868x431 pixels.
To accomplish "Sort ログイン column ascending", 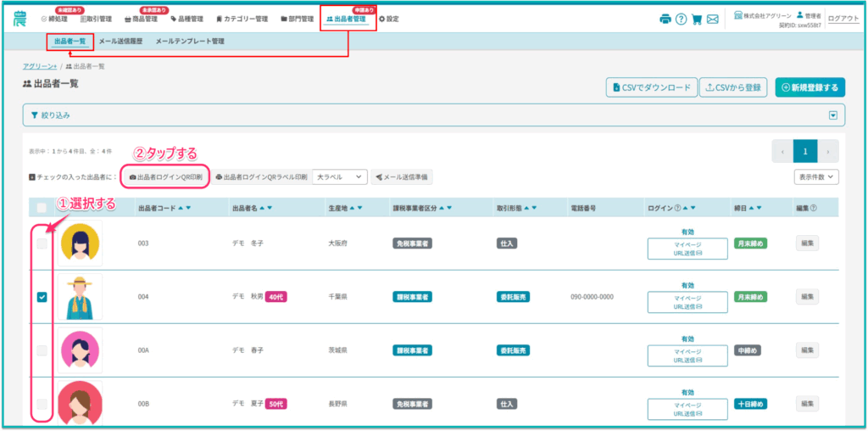I will coord(685,209).
